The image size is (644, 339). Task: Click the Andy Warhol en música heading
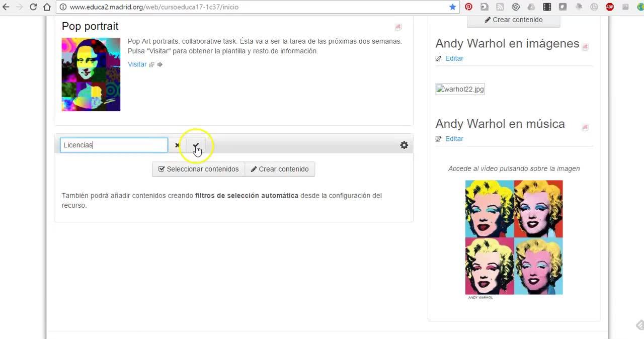(x=500, y=124)
